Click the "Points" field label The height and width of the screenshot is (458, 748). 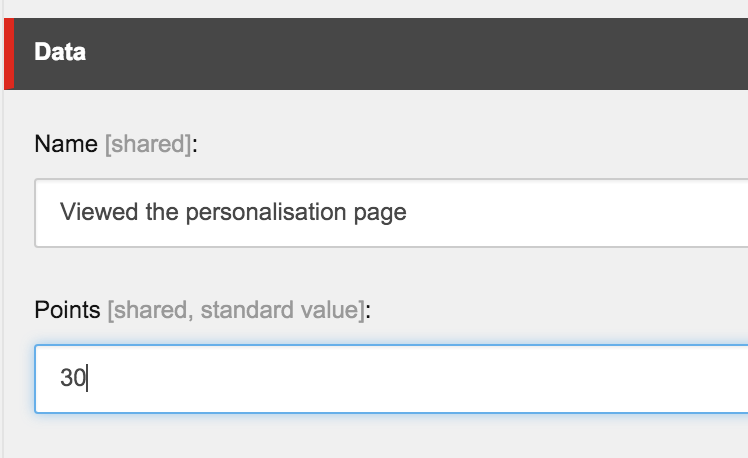pyautogui.click(x=68, y=310)
